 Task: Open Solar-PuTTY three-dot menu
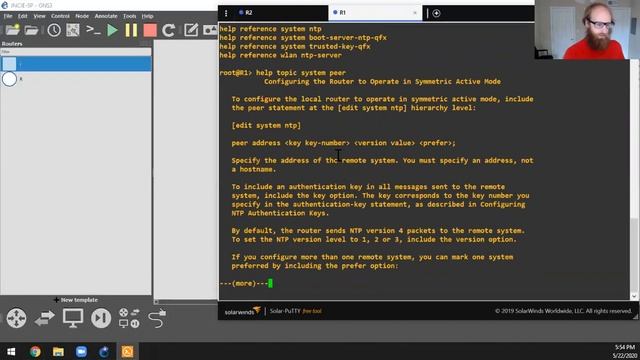tap(226, 13)
